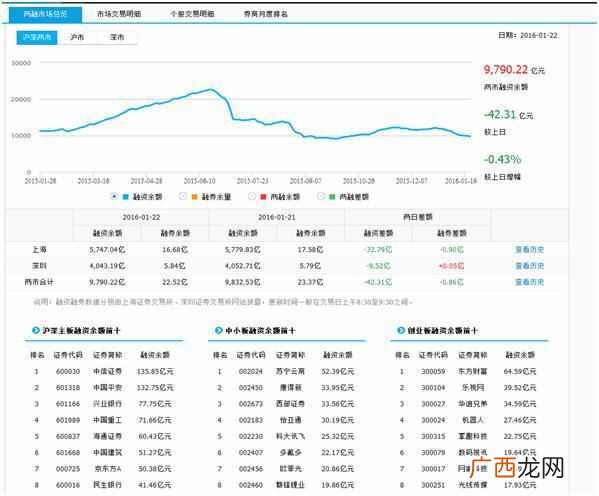Click the 16.68亿 cell in 上海 row
The height and width of the screenshot is (496, 599).
click(175, 250)
